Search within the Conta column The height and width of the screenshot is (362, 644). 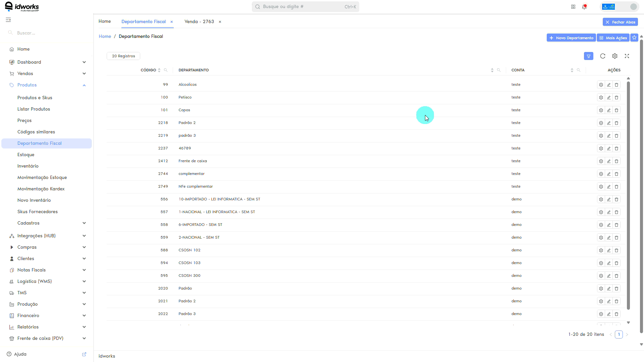pos(579,70)
